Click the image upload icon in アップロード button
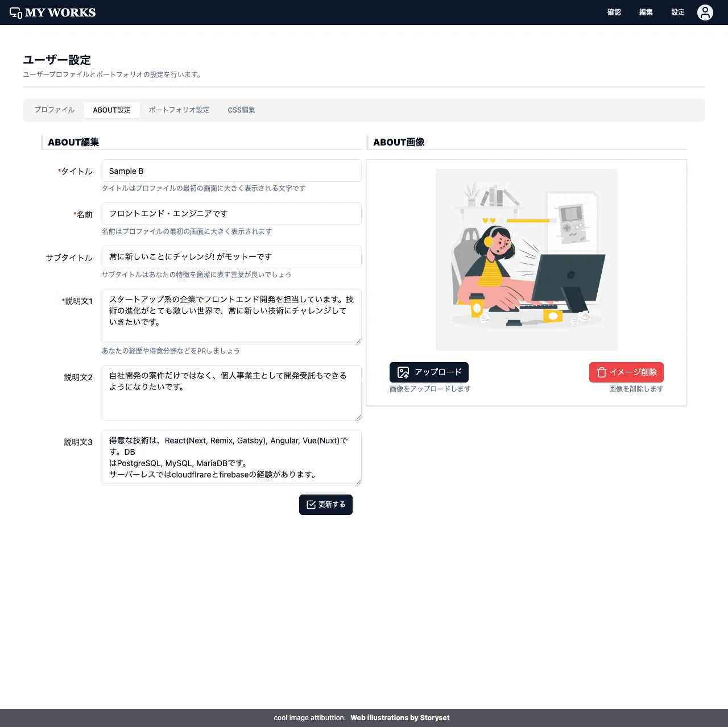The height and width of the screenshot is (727, 728). (x=403, y=372)
